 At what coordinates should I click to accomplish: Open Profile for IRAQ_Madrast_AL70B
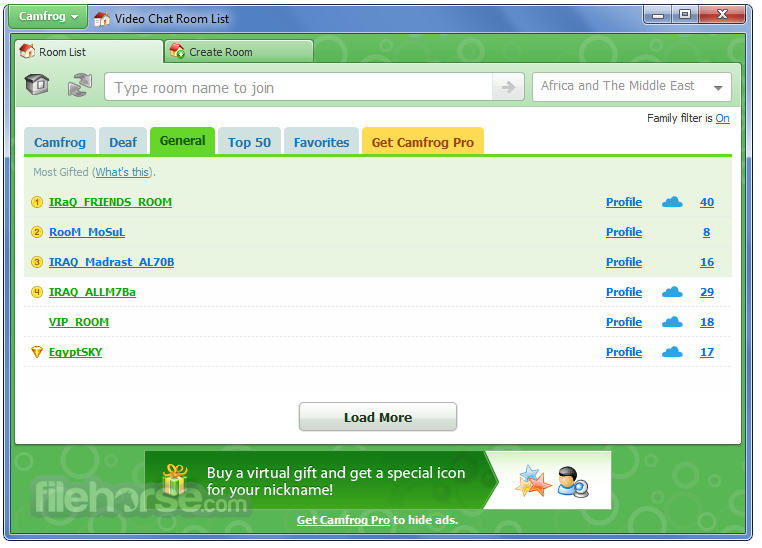[624, 262]
